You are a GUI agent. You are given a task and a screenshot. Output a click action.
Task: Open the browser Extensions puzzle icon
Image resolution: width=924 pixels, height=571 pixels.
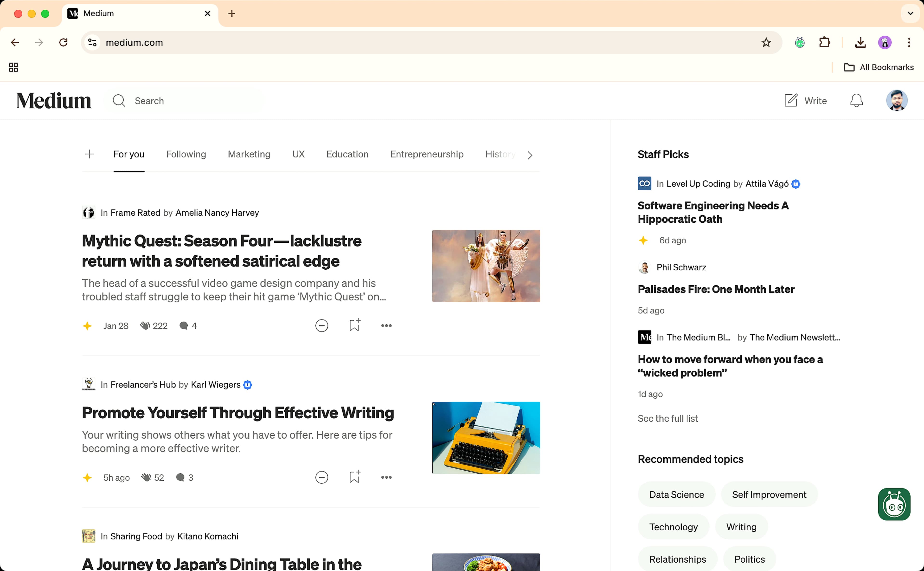[x=824, y=42]
